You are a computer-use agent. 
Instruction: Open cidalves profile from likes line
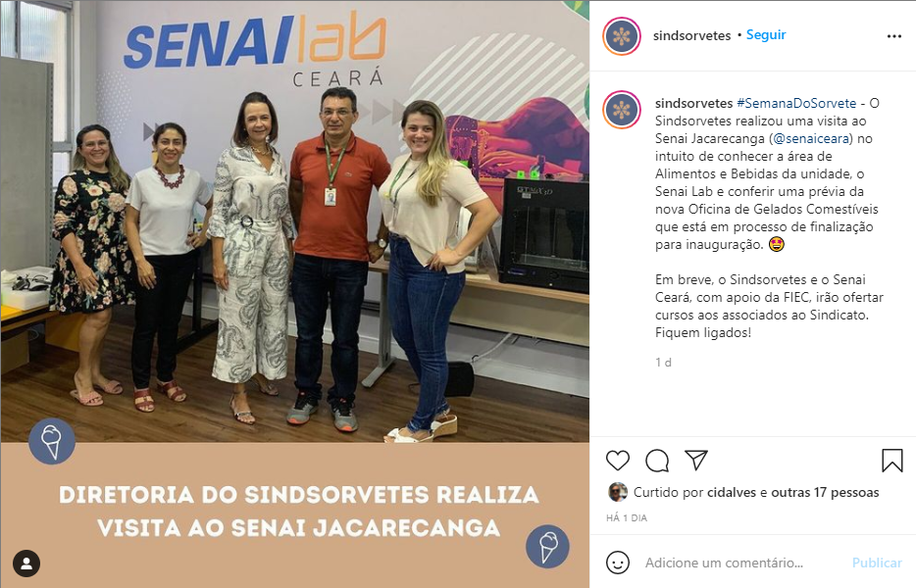point(732,492)
